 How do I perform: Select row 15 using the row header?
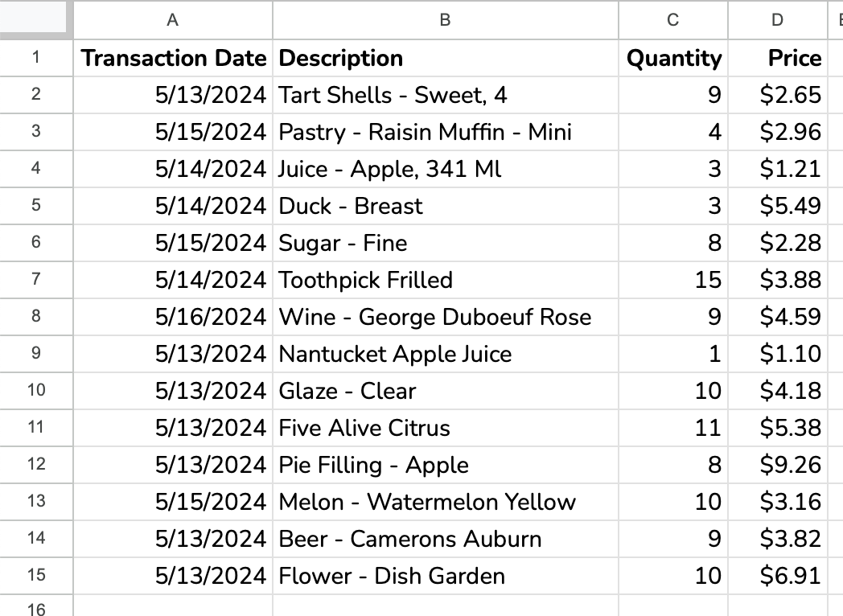pyautogui.click(x=35, y=576)
